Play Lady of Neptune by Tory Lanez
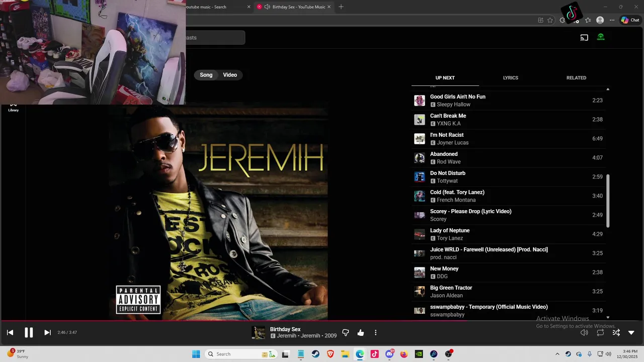Viewport: 644px width, 362px height. click(x=509, y=234)
